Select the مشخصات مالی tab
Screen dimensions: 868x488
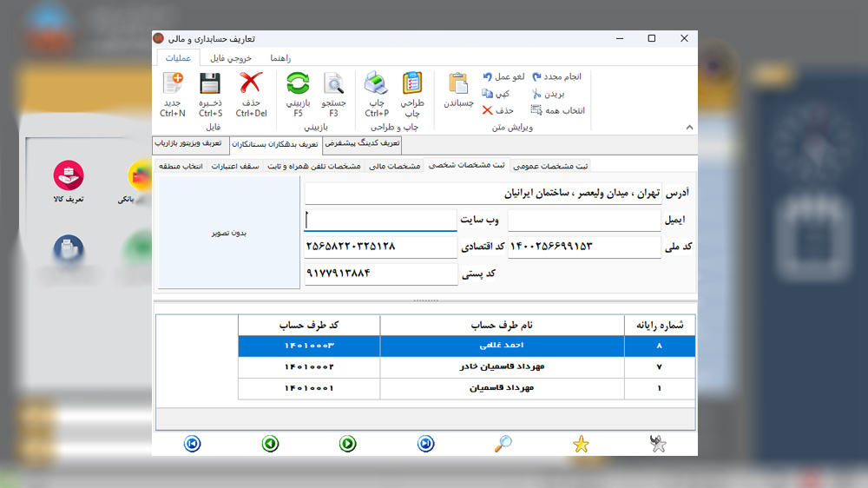(x=394, y=166)
